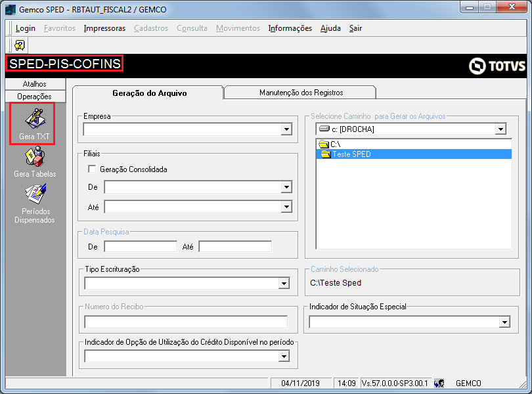Open the Favoritos menu
The image size is (532, 394).
pos(60,28)
